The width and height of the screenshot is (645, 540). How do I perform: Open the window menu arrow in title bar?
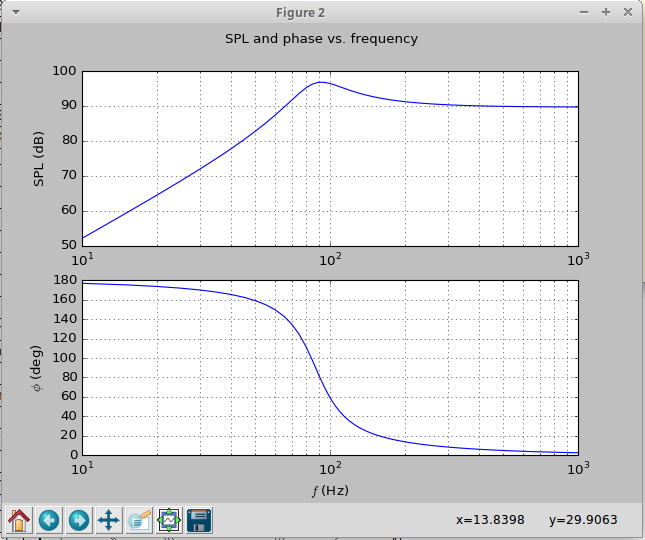pyautogui.click(x=16, y=12)
